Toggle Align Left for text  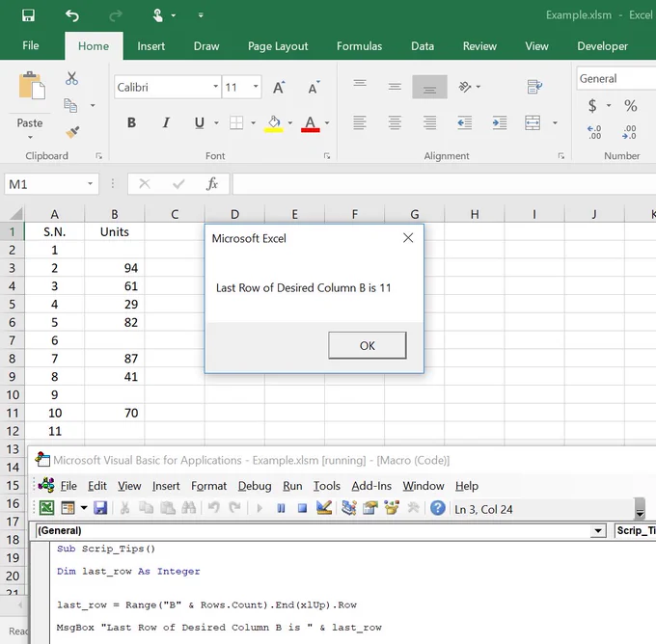pos(360,122)
